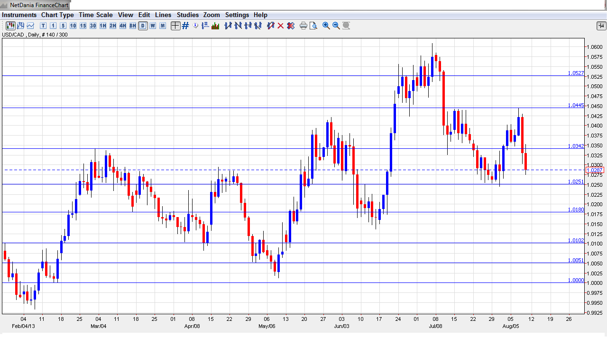Click the red X delete line icon
The width and height of the screenshot is (607, 364).
pyautogui.click(x=281, y=26)
